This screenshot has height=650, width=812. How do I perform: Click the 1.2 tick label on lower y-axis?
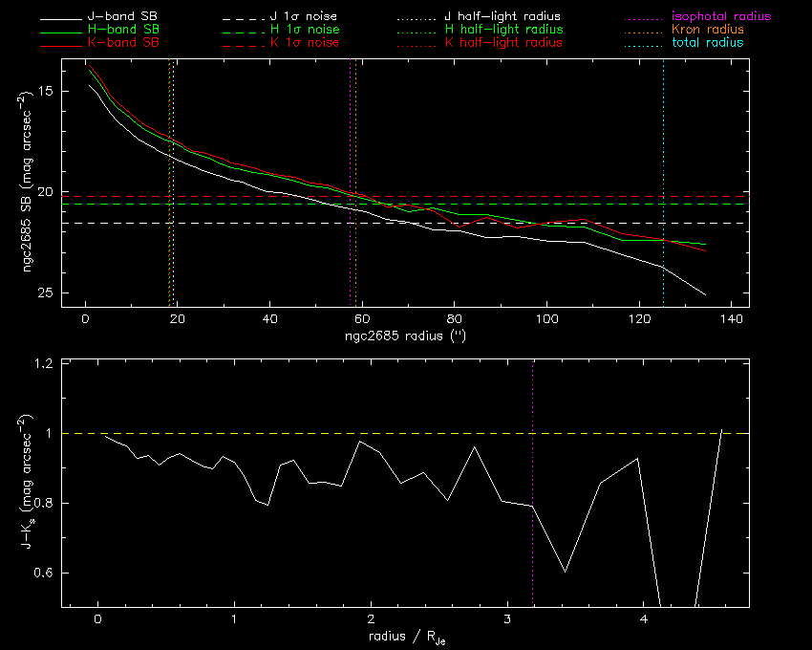(44, 364)
